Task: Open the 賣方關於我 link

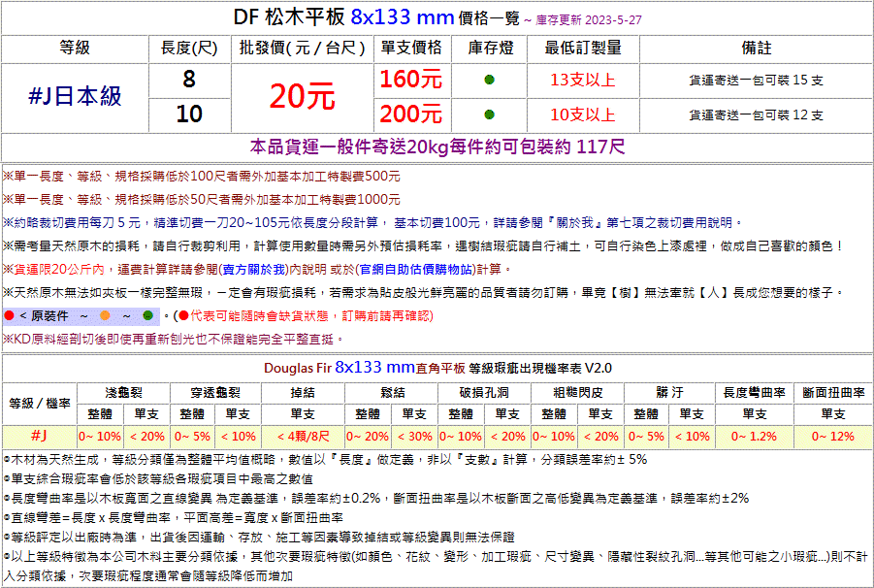Action: (255, 269)
